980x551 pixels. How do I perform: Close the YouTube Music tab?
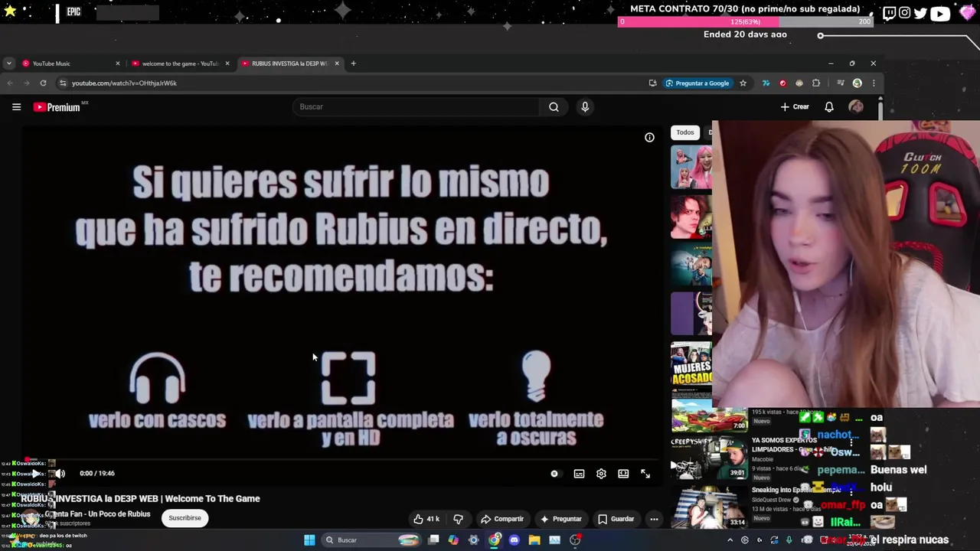pos(117,64)
